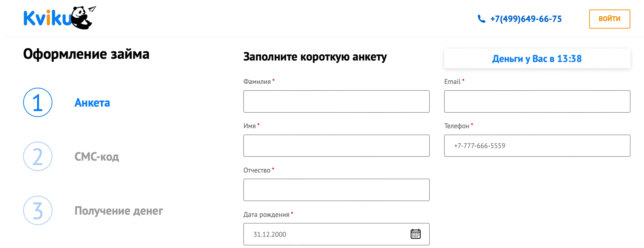Select the Получение денег step label
The width and height of the screenshot is (644, 248).
point(119,211)
